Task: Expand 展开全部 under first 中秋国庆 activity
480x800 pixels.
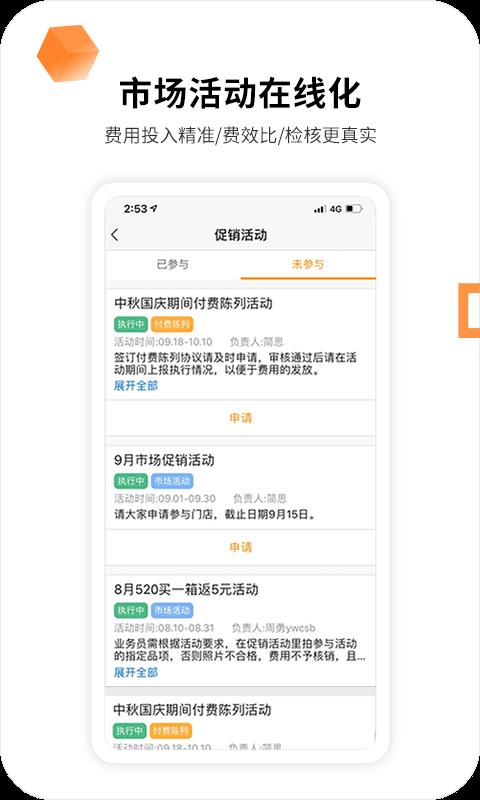Action: (136, 386)
